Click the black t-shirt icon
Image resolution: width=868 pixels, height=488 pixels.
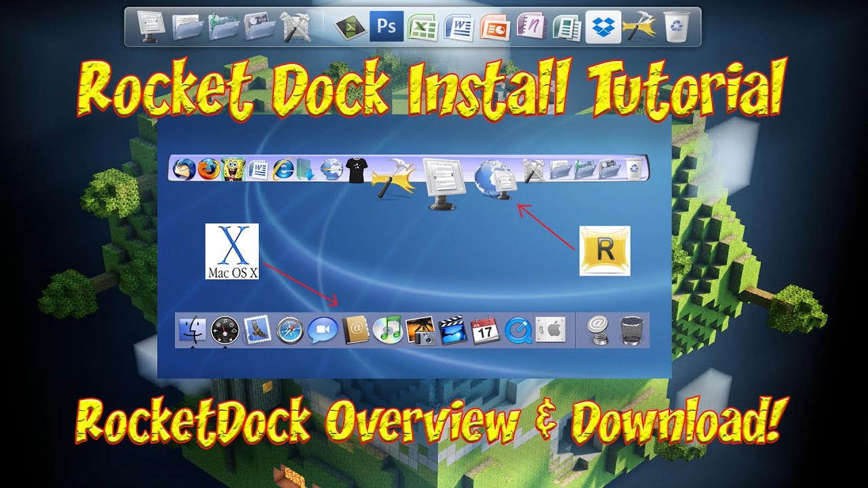pos(357,170)
